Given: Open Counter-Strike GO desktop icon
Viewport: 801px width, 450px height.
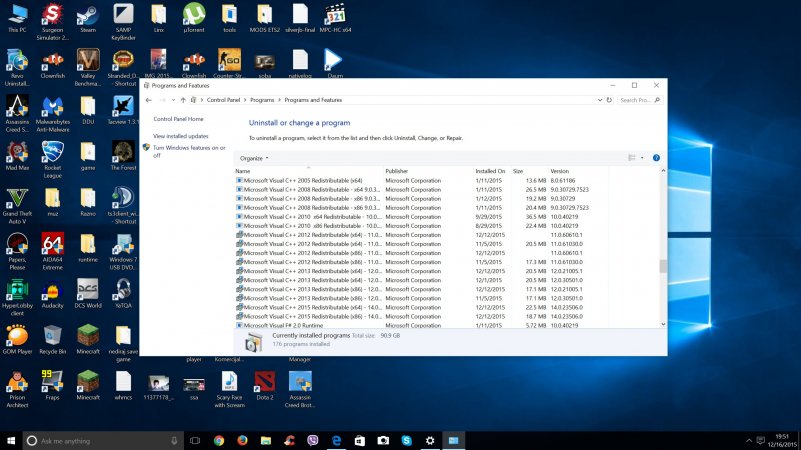Looking at the screenshot, I should pos(229,63).
